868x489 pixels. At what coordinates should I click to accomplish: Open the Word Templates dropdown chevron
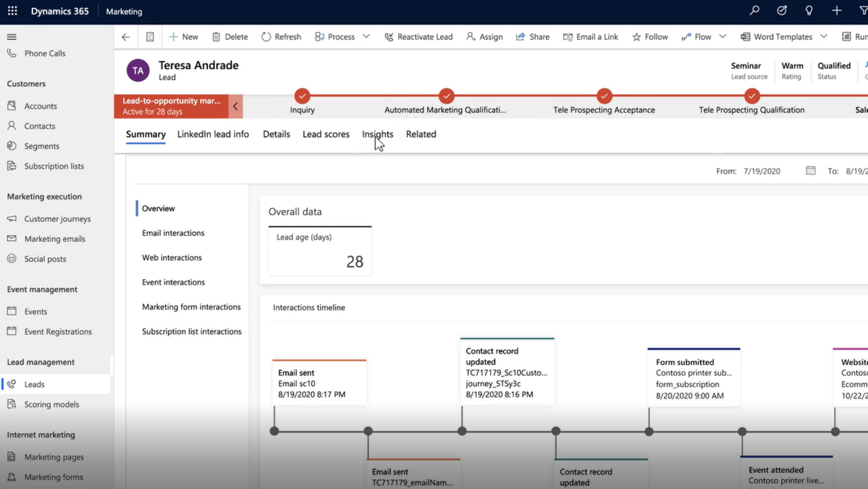coord(824,37)
